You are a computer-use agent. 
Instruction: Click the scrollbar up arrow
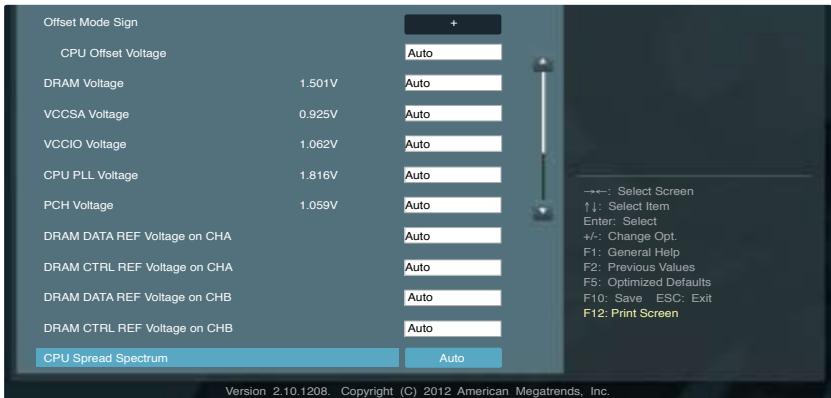pos(543,65)
